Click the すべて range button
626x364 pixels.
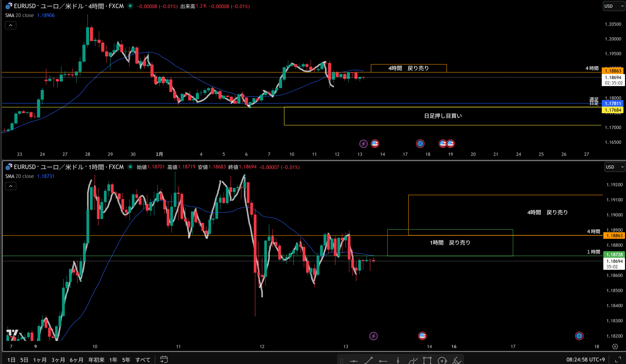[x=143, y=360]
